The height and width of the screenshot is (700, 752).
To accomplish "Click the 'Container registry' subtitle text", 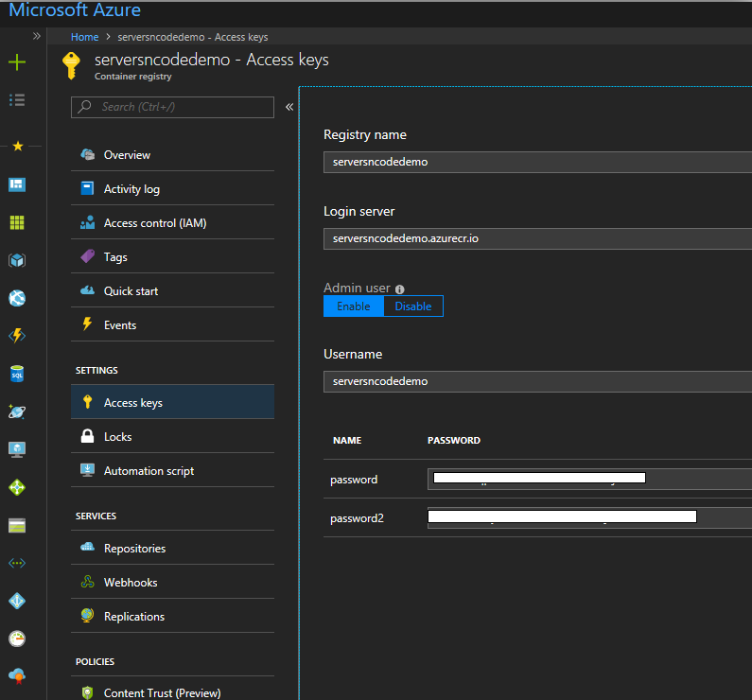I will click(x=132, y=77).
